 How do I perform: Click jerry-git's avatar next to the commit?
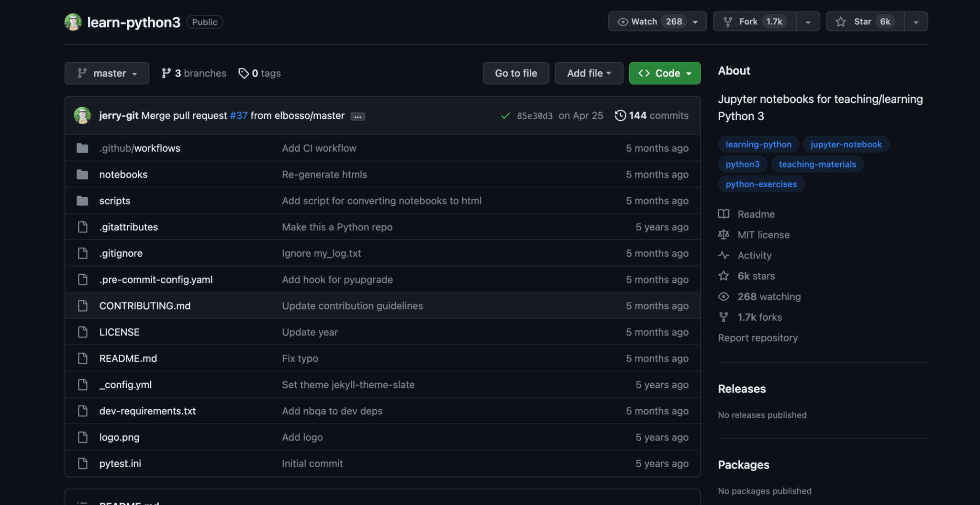[82, 115]
